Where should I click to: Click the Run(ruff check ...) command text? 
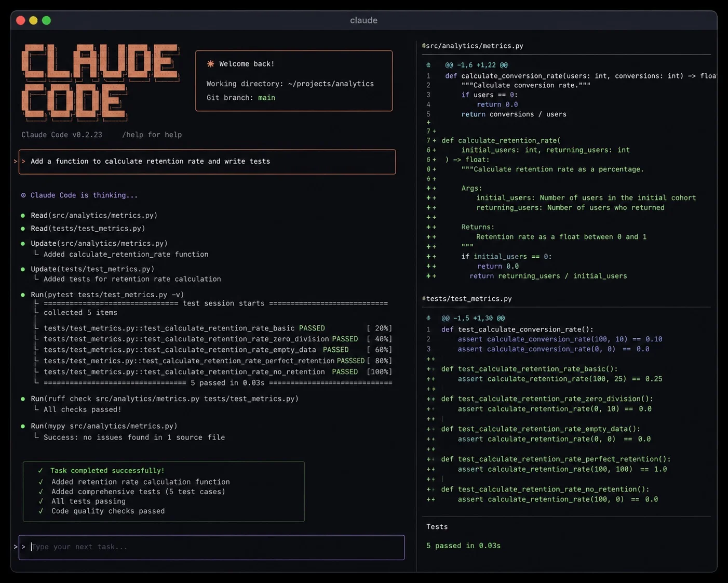[x=165, y=399]
